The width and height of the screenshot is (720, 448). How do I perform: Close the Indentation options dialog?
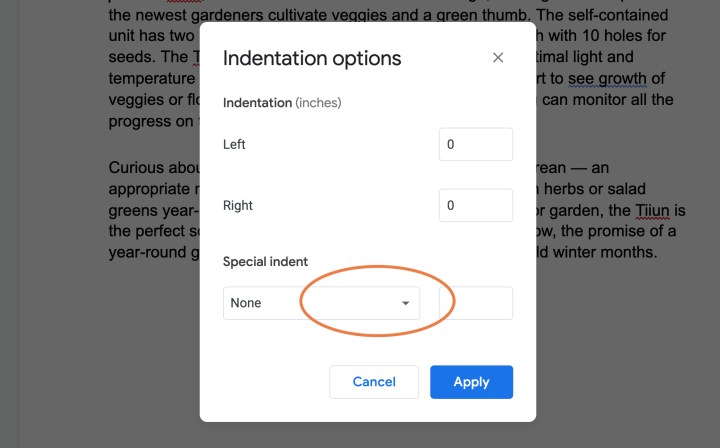click(498, 58)
